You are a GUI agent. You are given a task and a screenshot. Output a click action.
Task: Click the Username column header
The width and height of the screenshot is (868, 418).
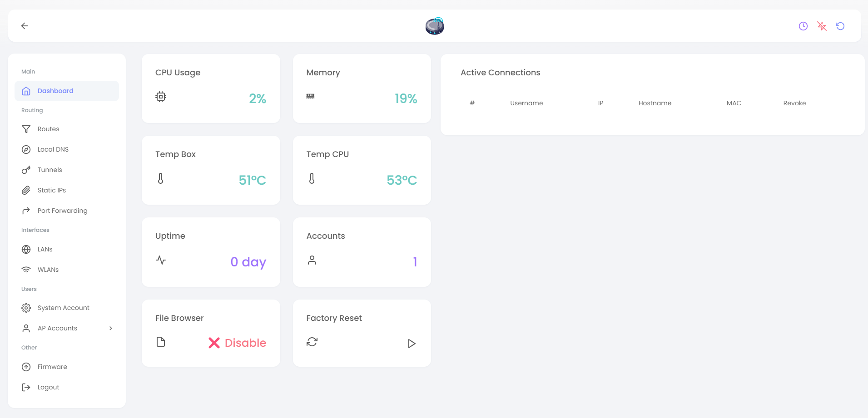tap(526, 103)
